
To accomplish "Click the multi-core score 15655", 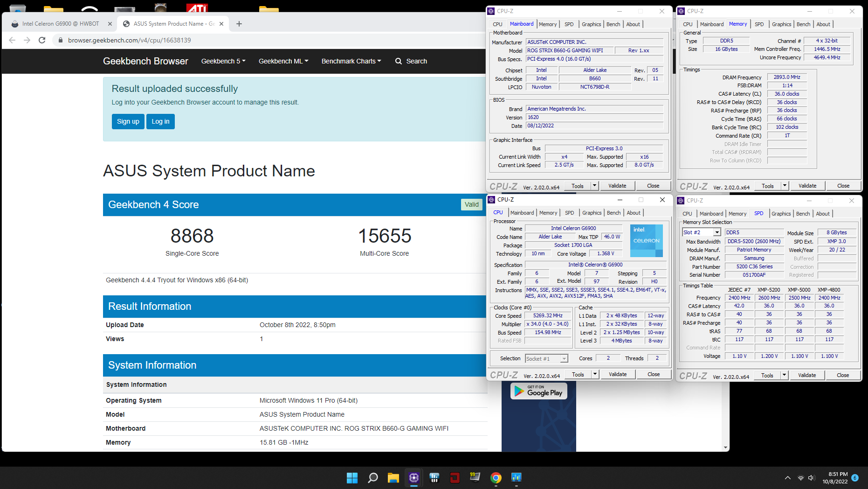I will tap(385, 236).
